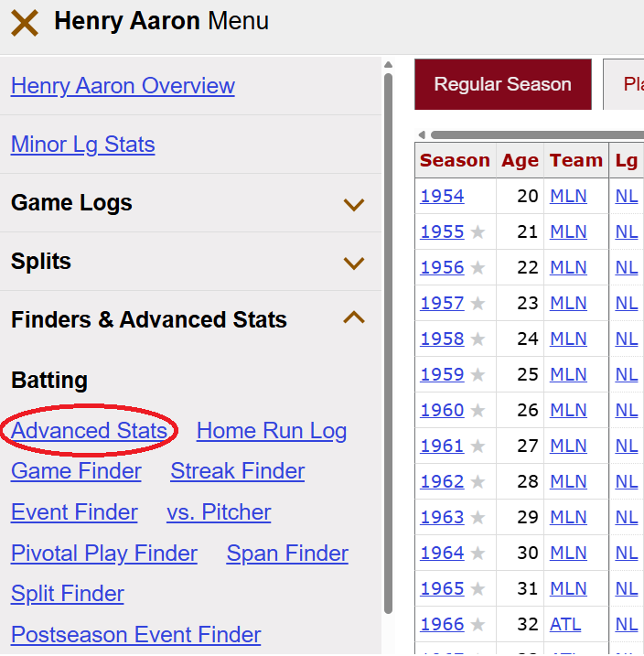Image resolution: width=644 pixels, height=656 pixels.
Task: Sort table by Age column header
Action: tap(520, 161)
